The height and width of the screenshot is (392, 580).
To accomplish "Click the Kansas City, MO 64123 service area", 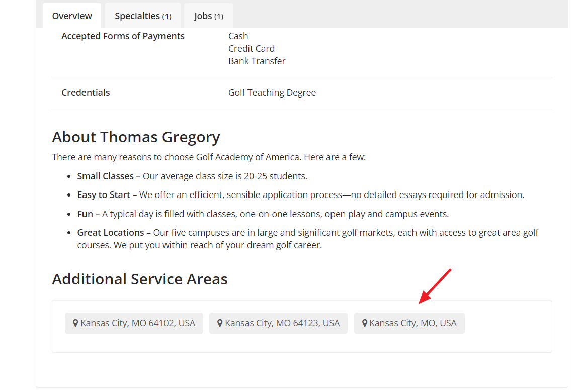I will click(x=278, y=323).
